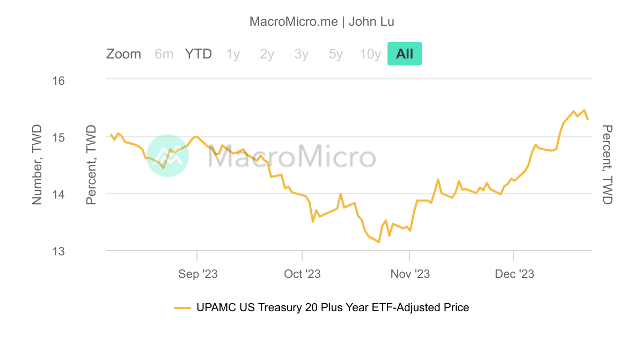Set zoom range to 1y
Screen dimensions: 644x338
[x=233, y=54]
